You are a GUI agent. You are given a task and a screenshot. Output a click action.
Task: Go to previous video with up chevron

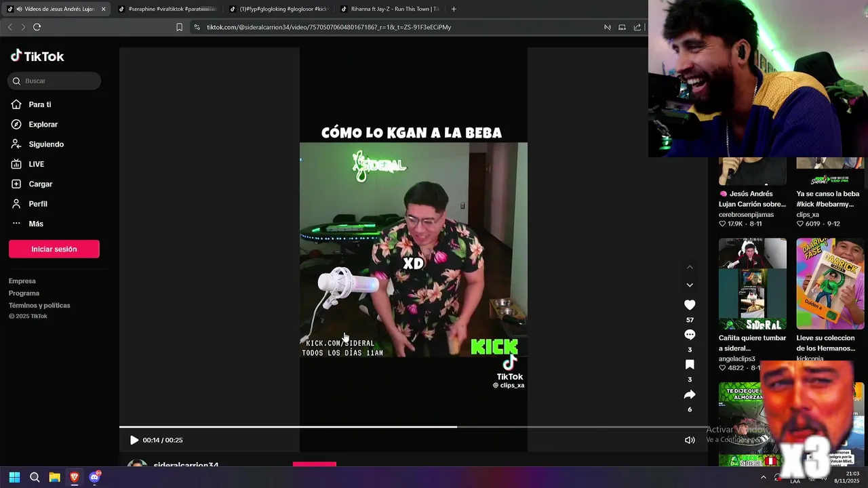point(690,267)
